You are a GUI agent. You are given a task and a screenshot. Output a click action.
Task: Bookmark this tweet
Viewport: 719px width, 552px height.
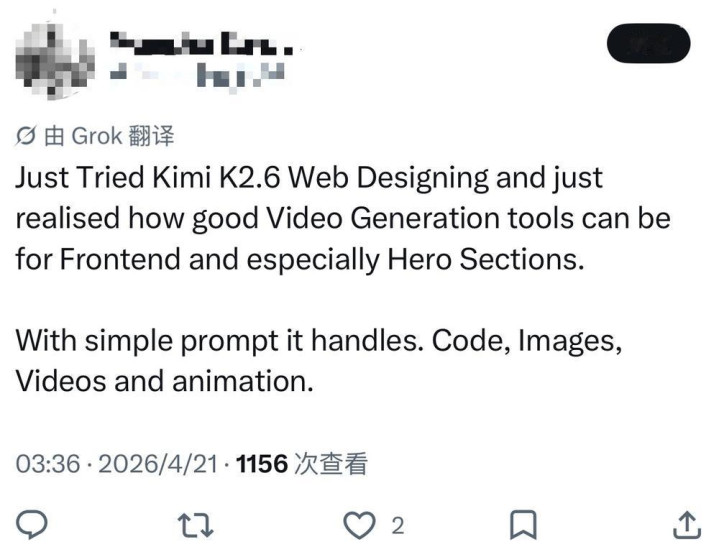tap(523, 524)
